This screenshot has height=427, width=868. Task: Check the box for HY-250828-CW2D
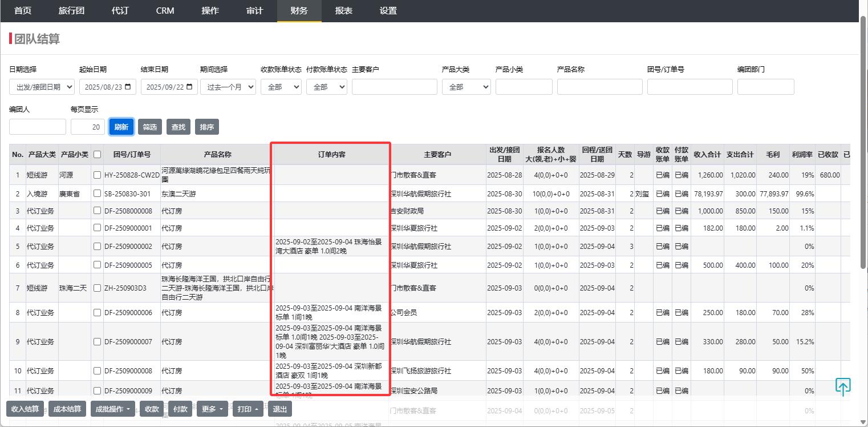[x=97, y=175]
